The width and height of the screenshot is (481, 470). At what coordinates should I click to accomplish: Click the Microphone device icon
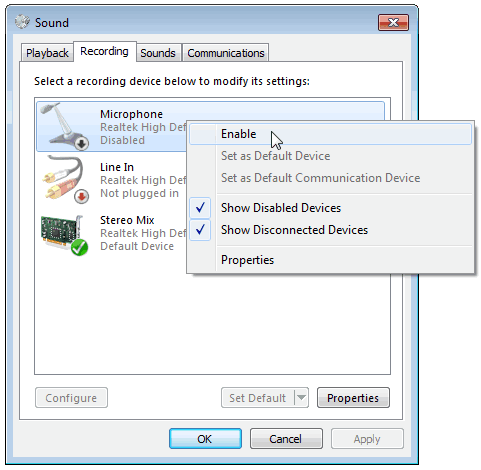[x=64, y=126]
